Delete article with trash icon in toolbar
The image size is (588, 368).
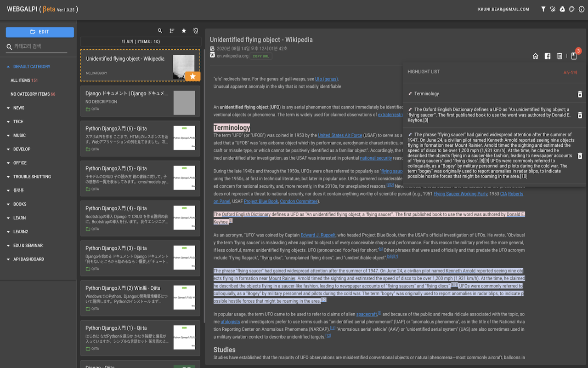[x=560, y=56]
